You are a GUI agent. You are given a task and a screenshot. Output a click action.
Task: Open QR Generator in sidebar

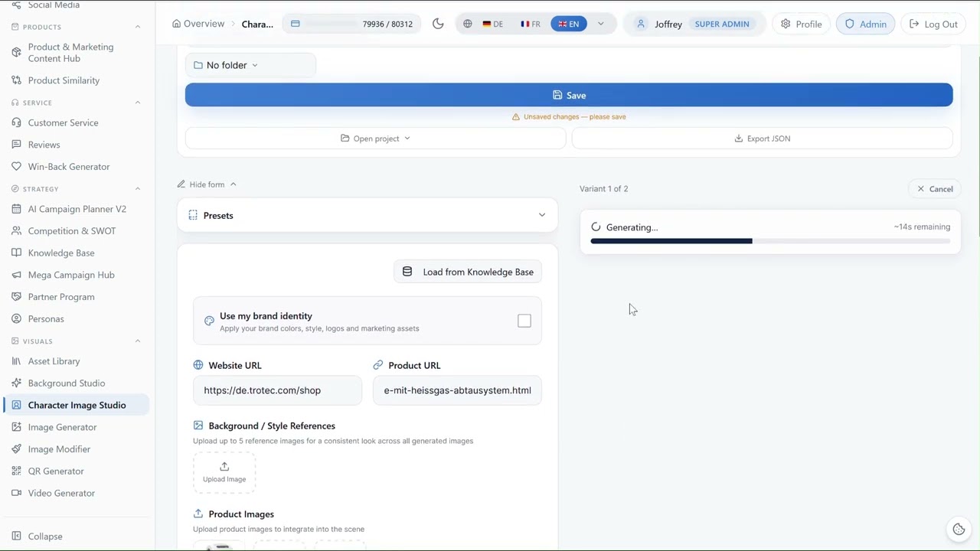click(77, 471)
